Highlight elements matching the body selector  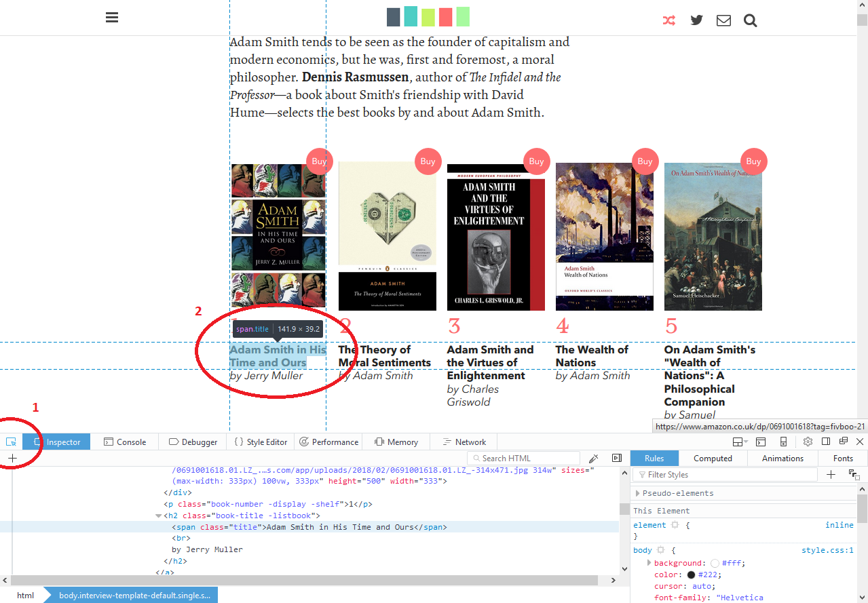point(660,550)
